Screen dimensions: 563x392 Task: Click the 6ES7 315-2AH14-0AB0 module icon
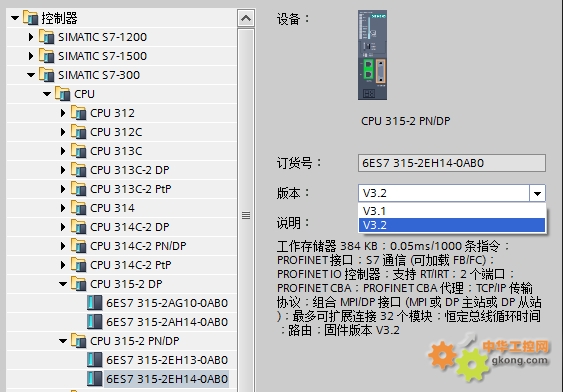(x=94, y=322)
